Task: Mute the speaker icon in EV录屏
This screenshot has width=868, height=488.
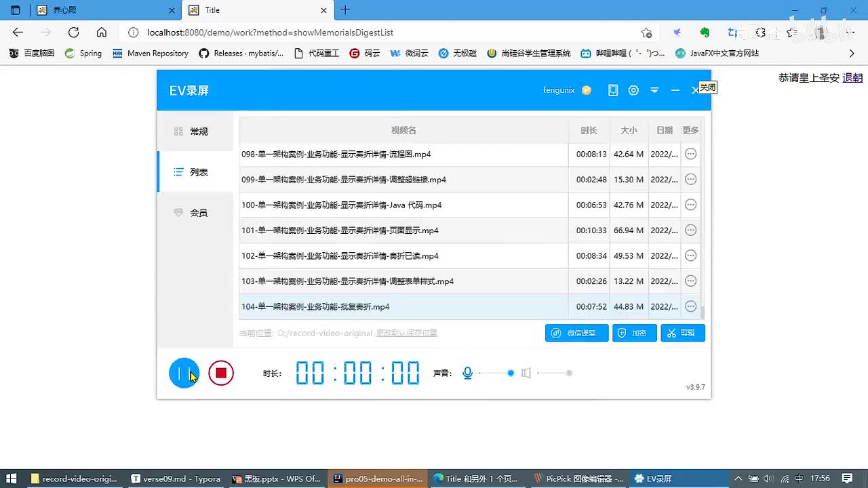Action: (526, 373)
